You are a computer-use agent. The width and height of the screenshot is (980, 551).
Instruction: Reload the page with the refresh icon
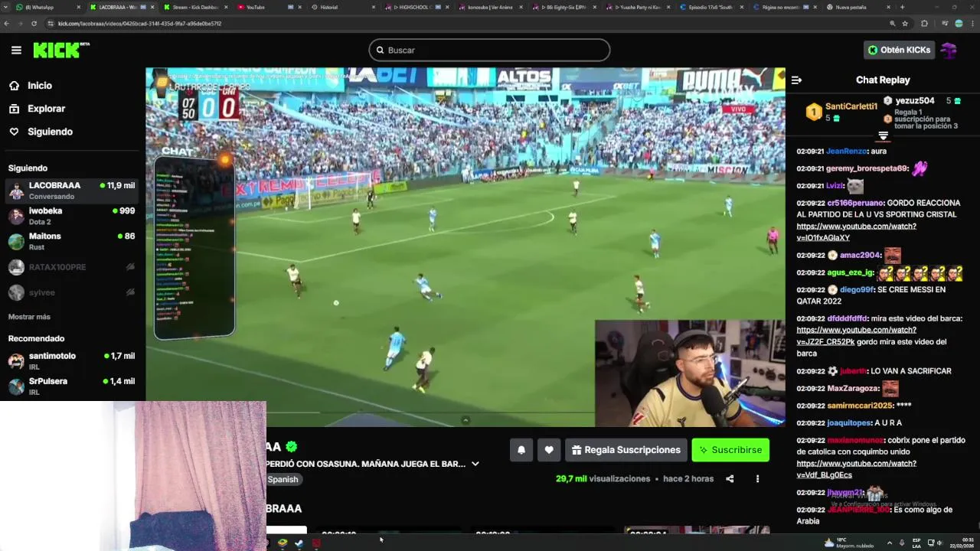tap(34, 24)
